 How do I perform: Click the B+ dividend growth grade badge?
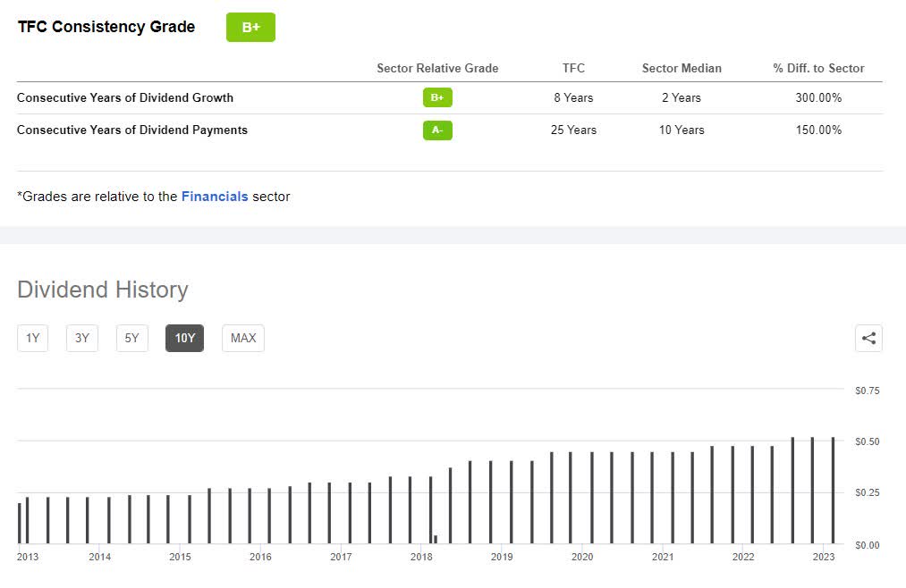click(x=437, y=97)
